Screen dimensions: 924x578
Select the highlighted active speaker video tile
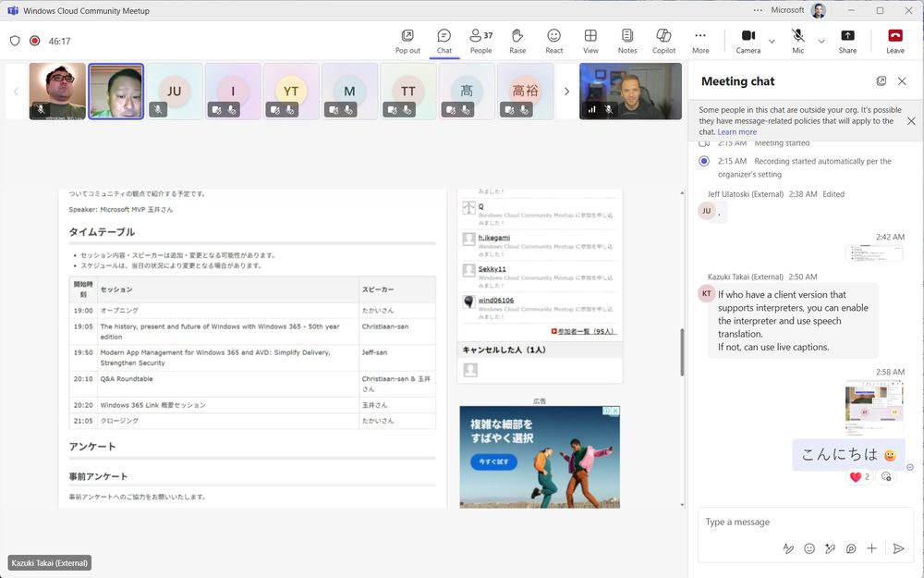click(x=116, y=92)
